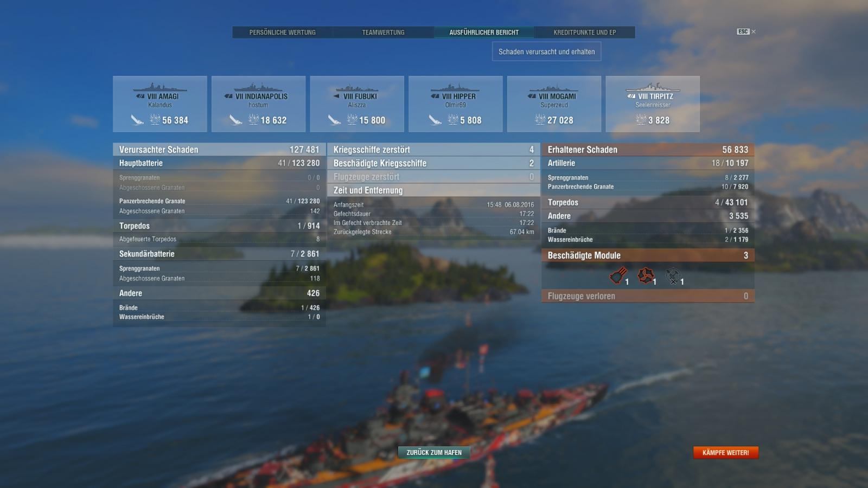The height and width of the screenshot is (488, 868).
Task: Click the damaged engine propeller module icon
Action: (x=646, y=276)
